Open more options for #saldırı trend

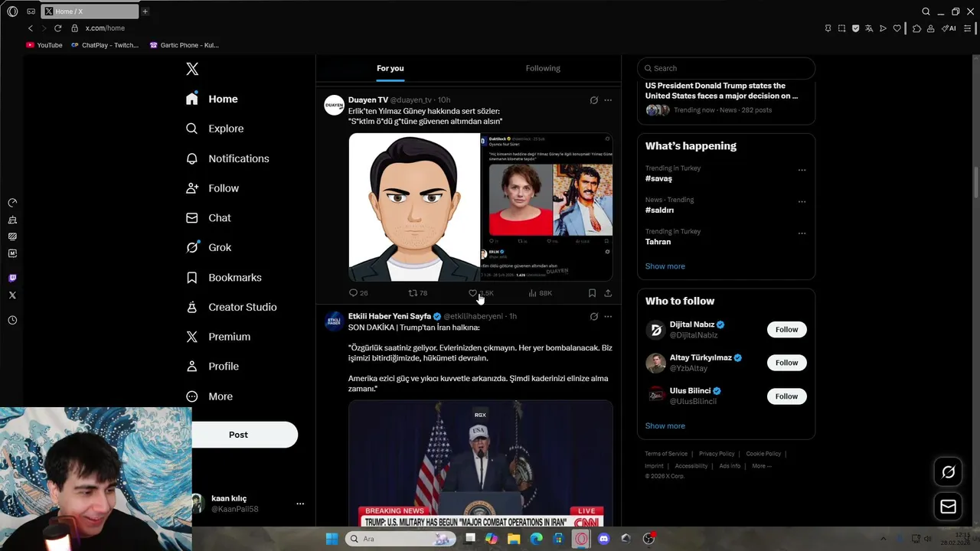[802, 202]
